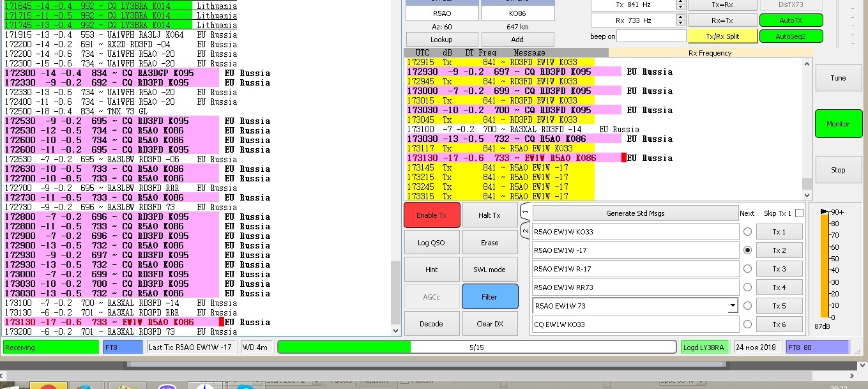Toggle the green Monitor button
Image resolution: width=868 pixels, height=389 pixels.
click(838, 124)
